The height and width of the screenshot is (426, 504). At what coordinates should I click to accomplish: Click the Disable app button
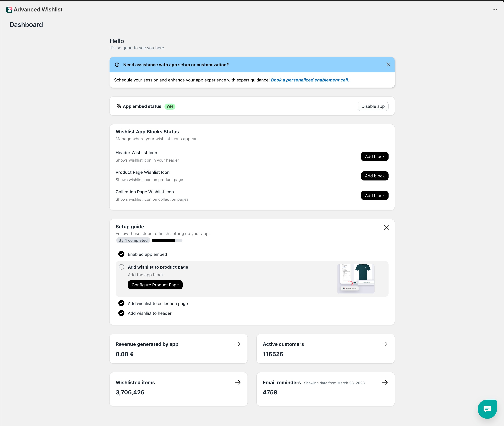coord(373,106)
